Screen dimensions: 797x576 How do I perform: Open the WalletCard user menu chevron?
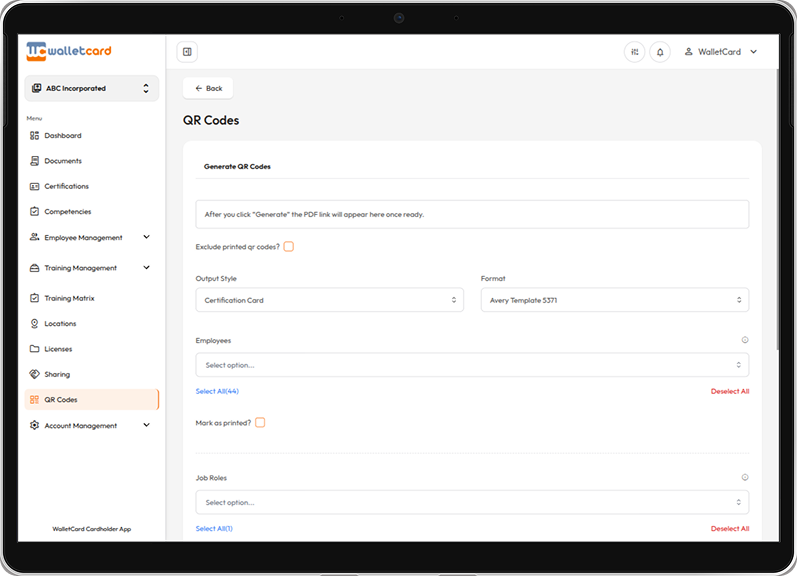tap(753, 51)
